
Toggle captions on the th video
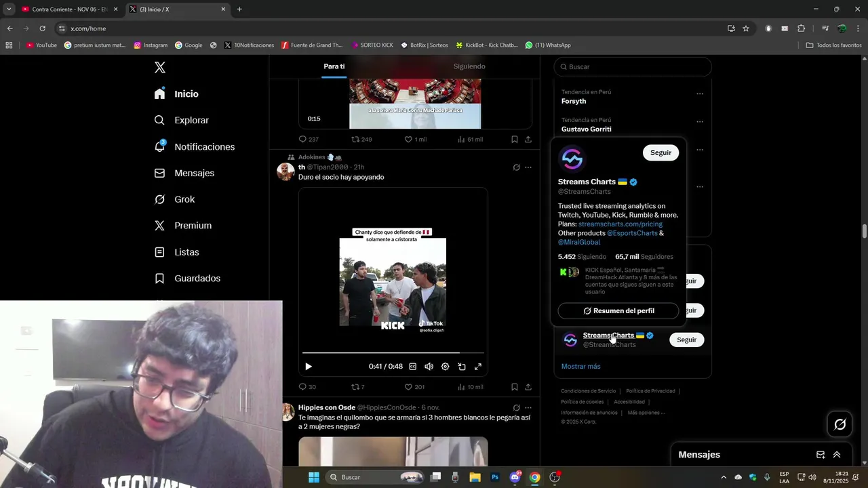click(412, 367)
